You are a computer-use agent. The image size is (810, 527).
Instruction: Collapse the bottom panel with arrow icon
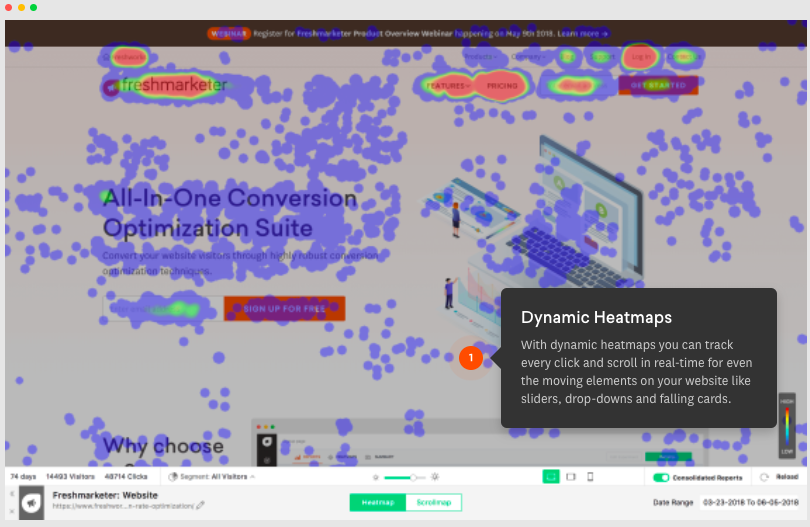12,493
